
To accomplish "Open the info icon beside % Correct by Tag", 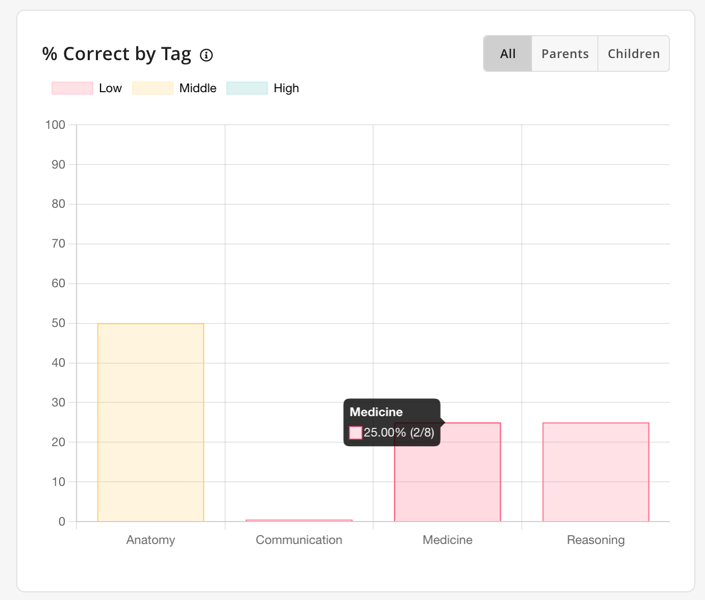I will click(206, 55).
